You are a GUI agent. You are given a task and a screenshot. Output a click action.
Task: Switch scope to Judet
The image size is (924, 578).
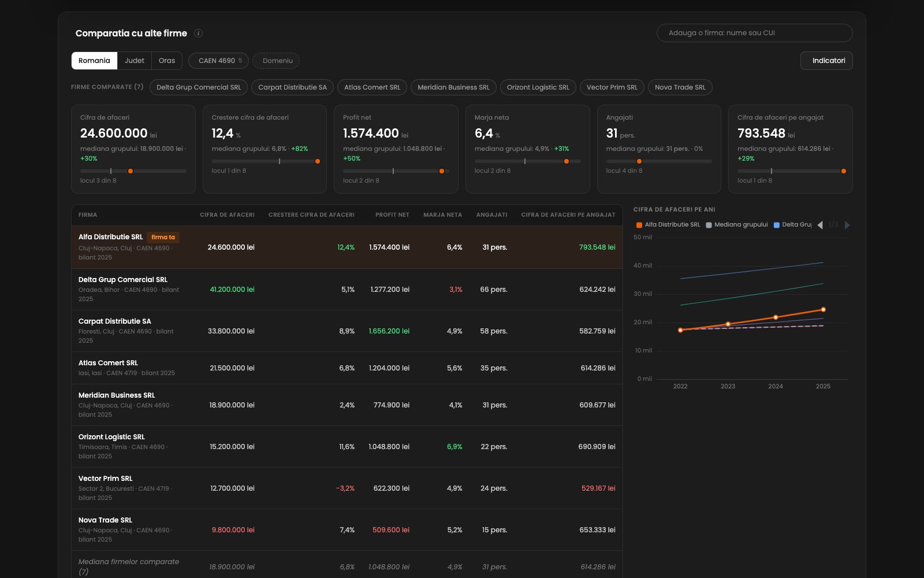(135, 61)
